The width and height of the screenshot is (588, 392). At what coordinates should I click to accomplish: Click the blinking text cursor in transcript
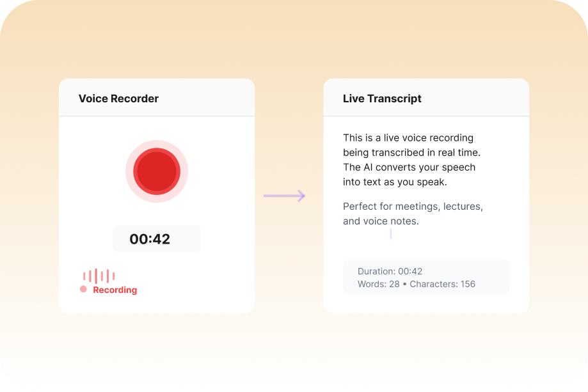click(391, 235)
